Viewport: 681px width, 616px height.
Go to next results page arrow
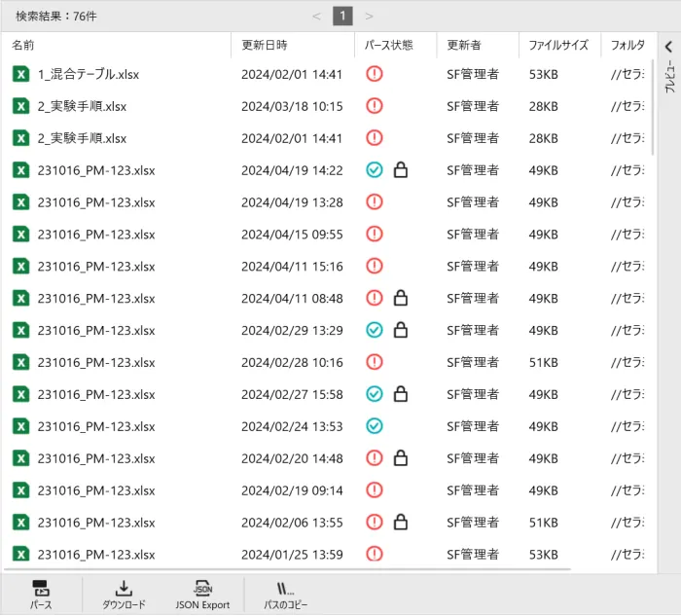[x=369, y=17]
